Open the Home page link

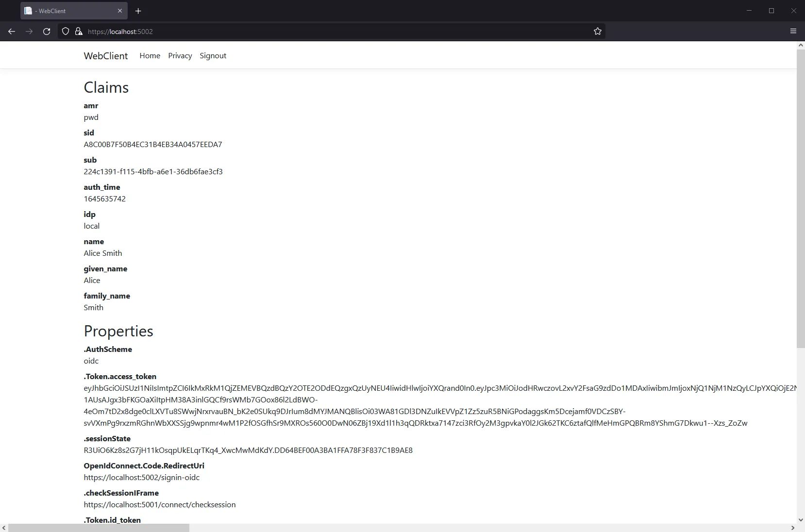pyautogui.click(x=150, y=55)
